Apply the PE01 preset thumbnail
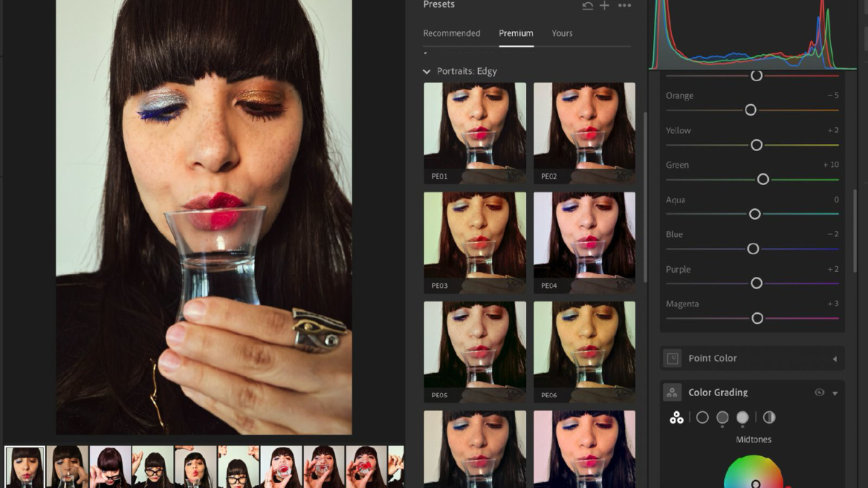The width and height of the screenshot is (868, 488). pyautogui.click(x=475, y=133)
